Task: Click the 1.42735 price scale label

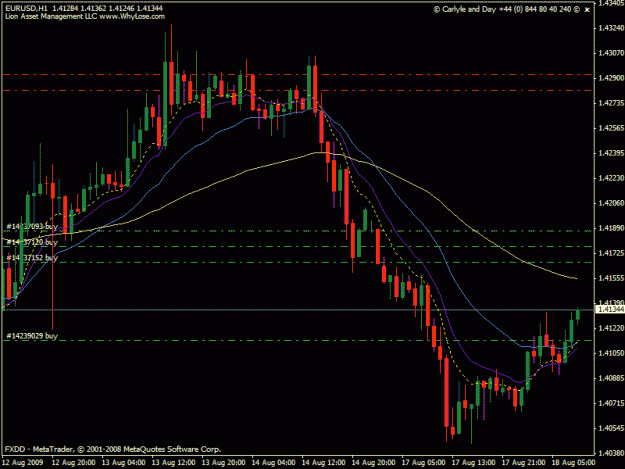Action: [611, 103]
